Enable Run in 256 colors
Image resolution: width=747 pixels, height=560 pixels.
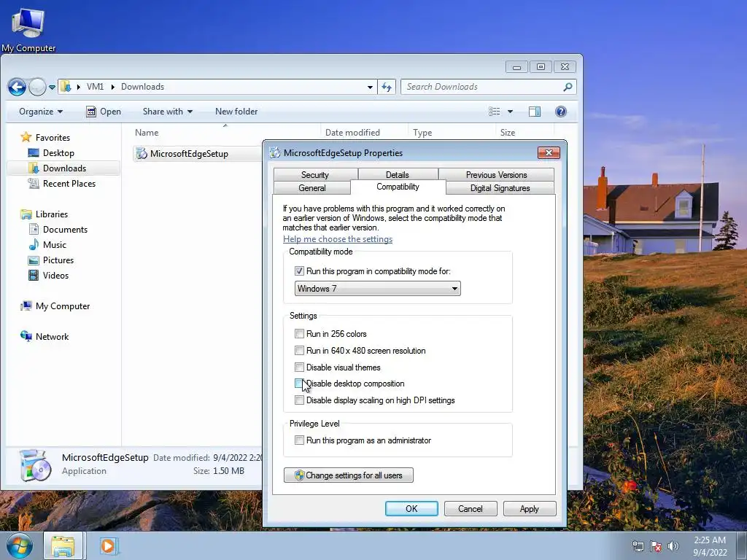[299, 333]
